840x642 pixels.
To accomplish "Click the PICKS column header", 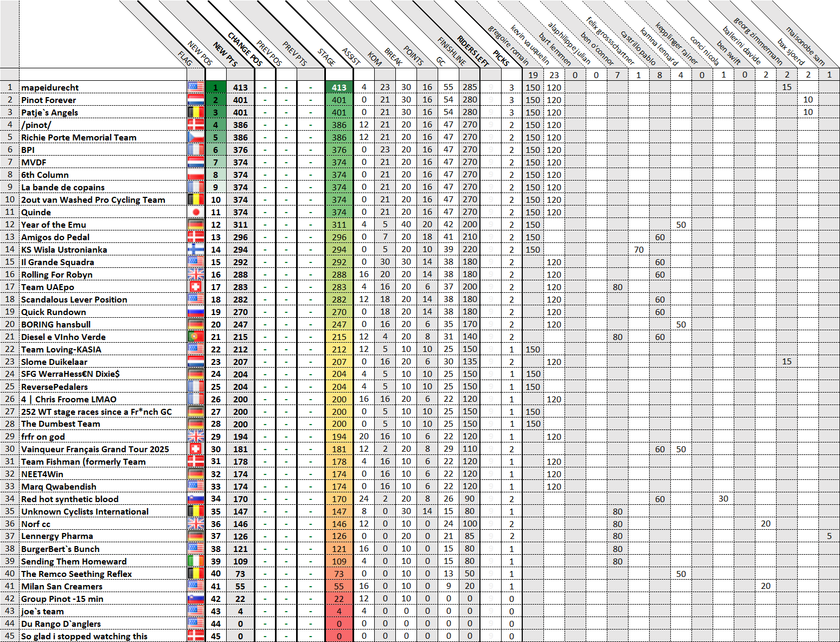I will point(501,58).
